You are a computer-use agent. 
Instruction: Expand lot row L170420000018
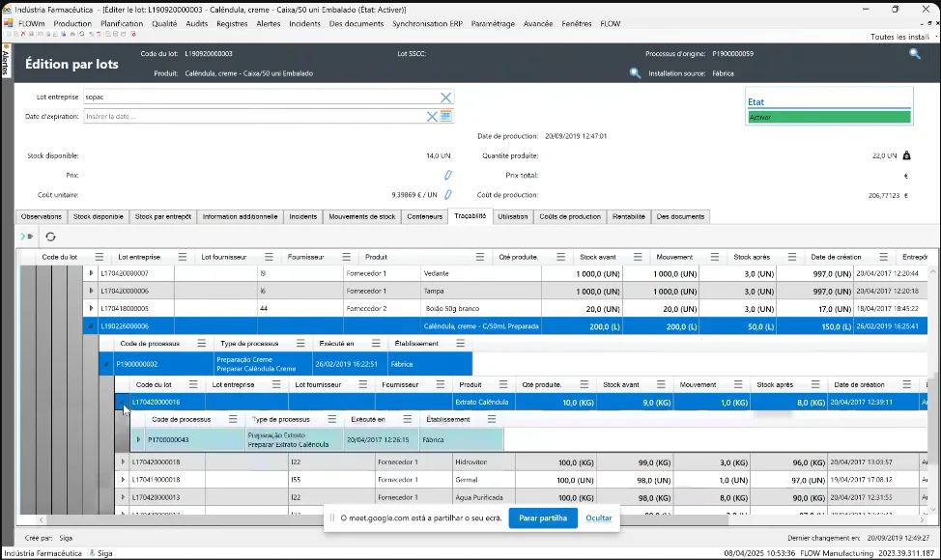point(123,462)
